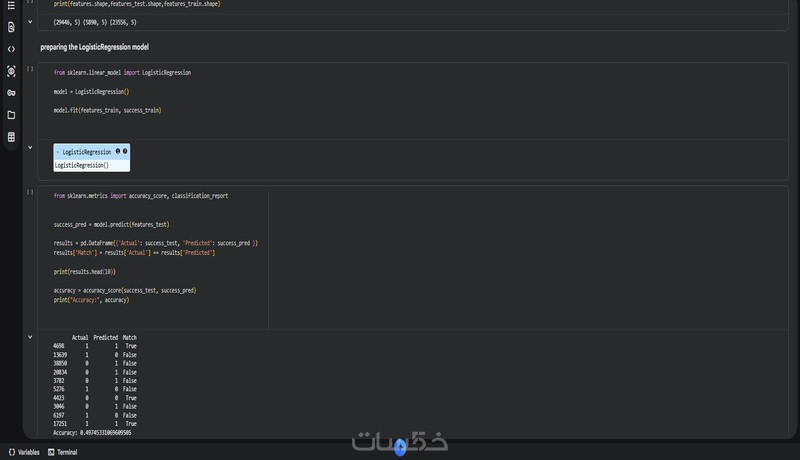
Task: Open the Files folder icon in sidebar
Action: 11,115
